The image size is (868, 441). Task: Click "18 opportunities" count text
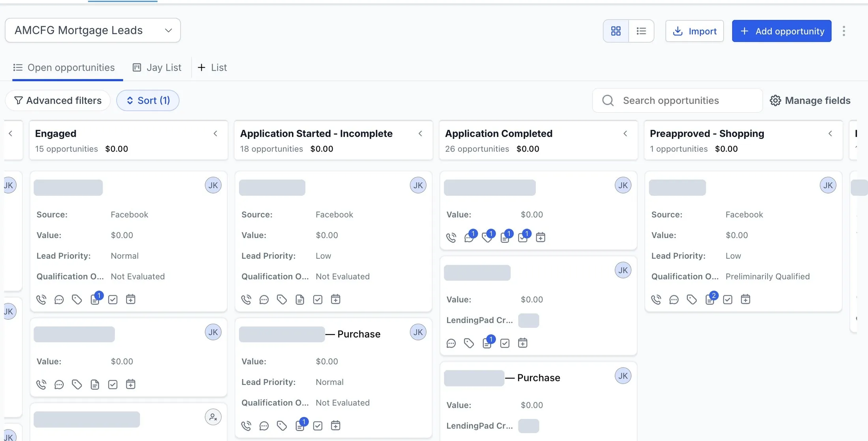tap(271, 149)
